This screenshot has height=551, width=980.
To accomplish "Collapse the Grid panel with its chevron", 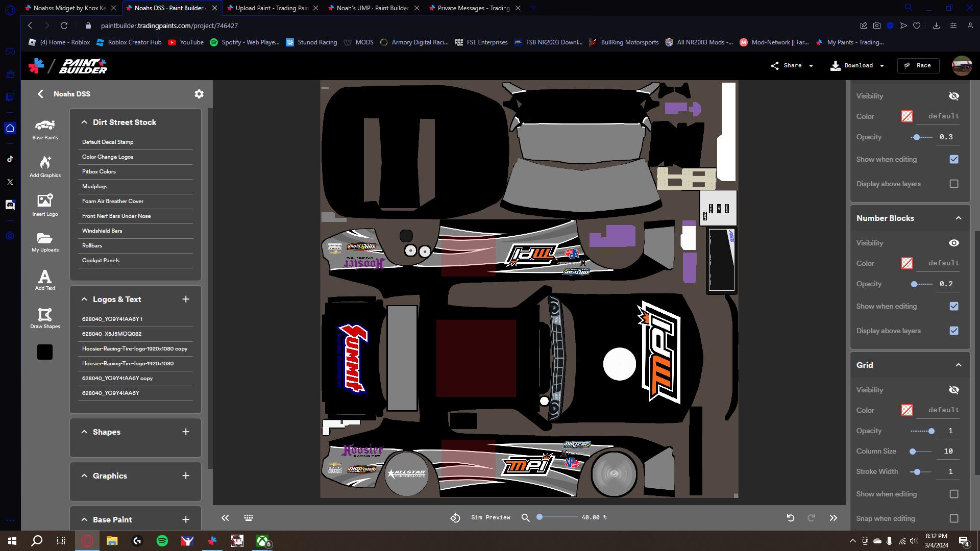I will point(958,365).
